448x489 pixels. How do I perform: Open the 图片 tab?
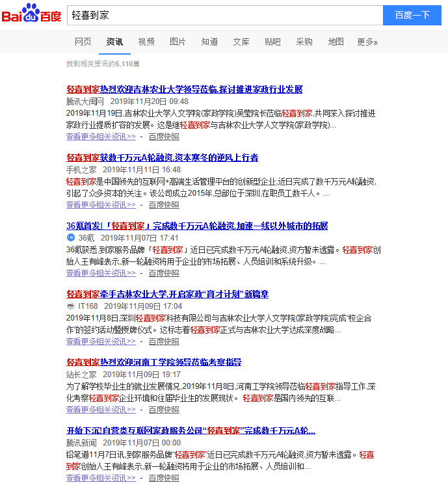(x=178, y=42)
